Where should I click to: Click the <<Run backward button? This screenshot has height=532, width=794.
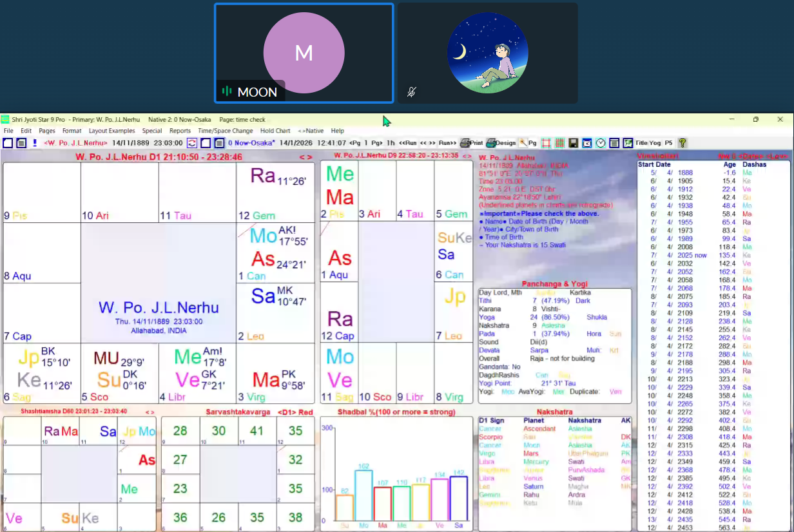[x=408, y=143]
